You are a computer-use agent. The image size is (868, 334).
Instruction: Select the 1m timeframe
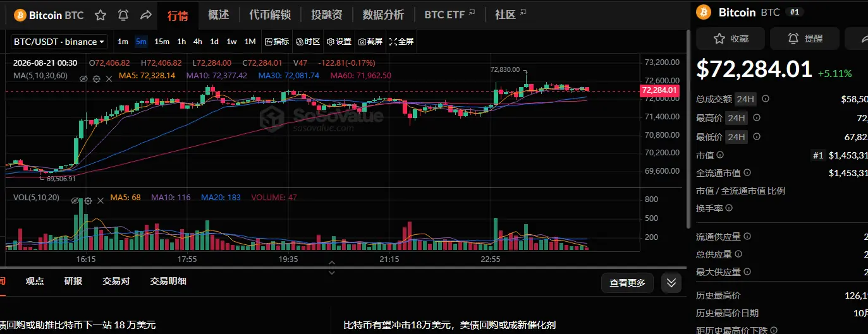pyautogui.click(x=123, y=42)
